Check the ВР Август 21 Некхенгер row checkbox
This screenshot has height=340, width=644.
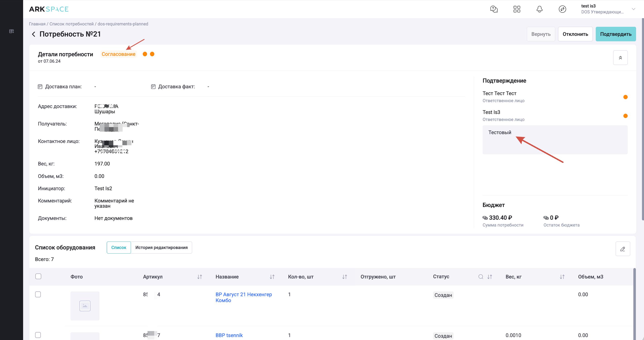tap(38, 294)
